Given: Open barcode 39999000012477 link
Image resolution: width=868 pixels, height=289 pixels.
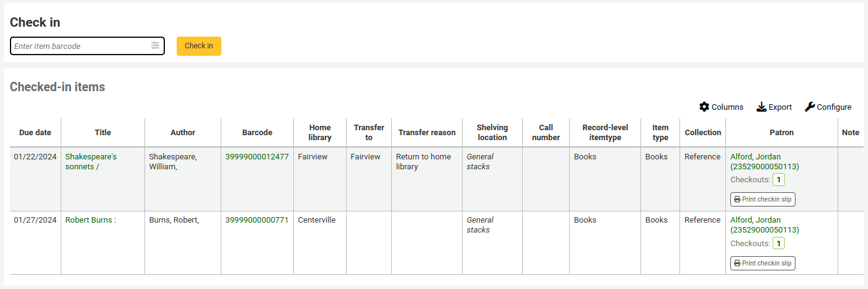Looking at the screenshot, I should pyautogui.click(x=257, y=157).
